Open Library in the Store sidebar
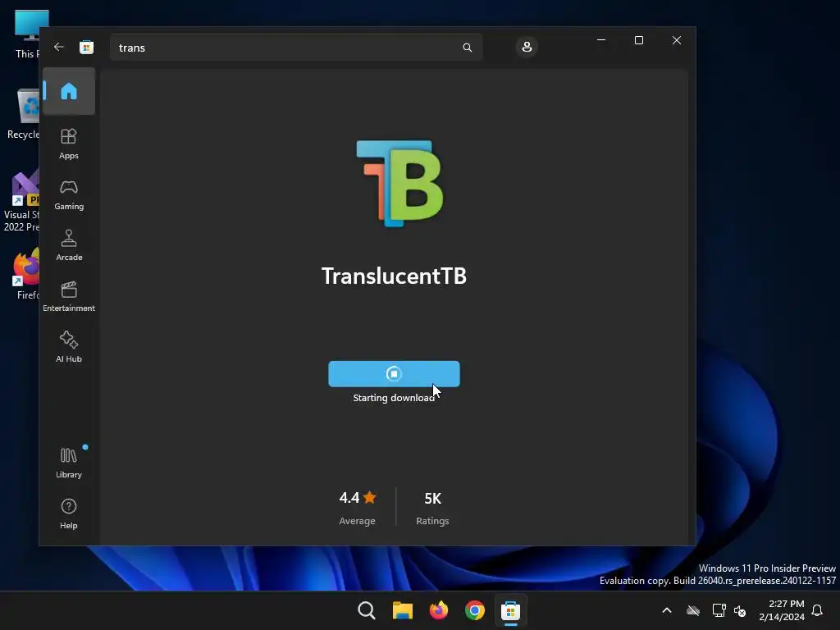This screenshot has width=840, height=630. click(69, 463)
